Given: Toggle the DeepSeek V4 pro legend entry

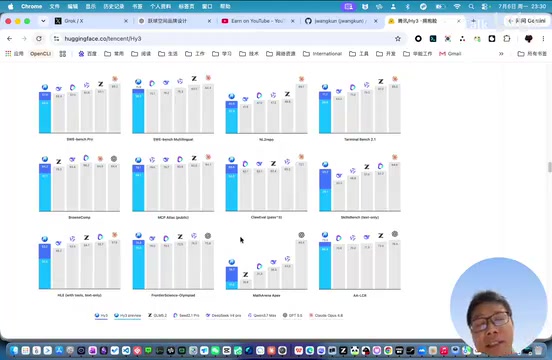Looking at the screenshot, I should (x=224, y=315).
